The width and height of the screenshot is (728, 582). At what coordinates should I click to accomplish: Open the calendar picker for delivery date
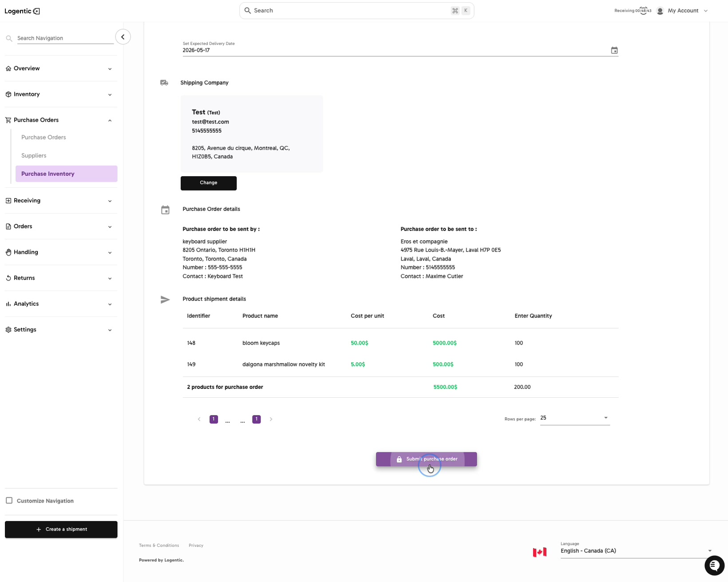614,50
